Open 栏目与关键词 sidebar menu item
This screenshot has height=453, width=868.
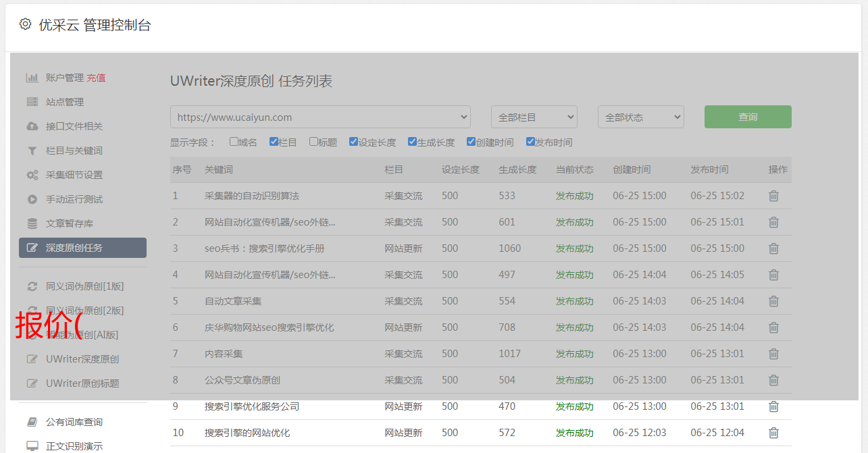(x=74, y=151)
